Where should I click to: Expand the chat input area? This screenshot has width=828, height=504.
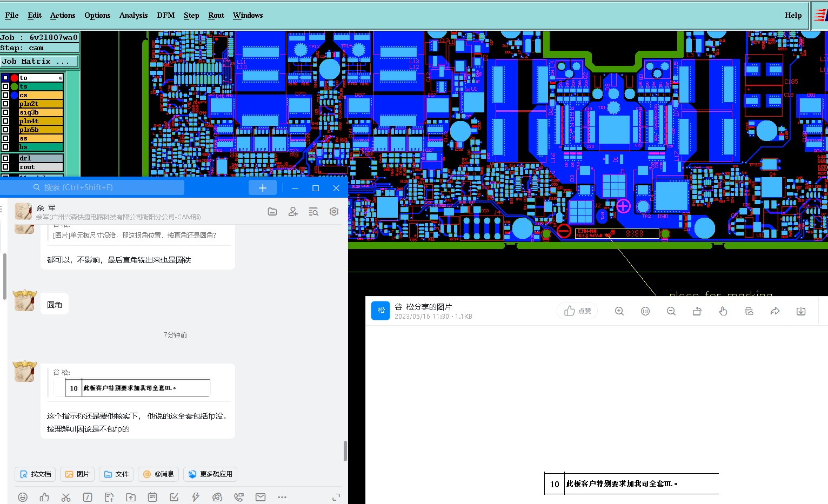point(336,497)
